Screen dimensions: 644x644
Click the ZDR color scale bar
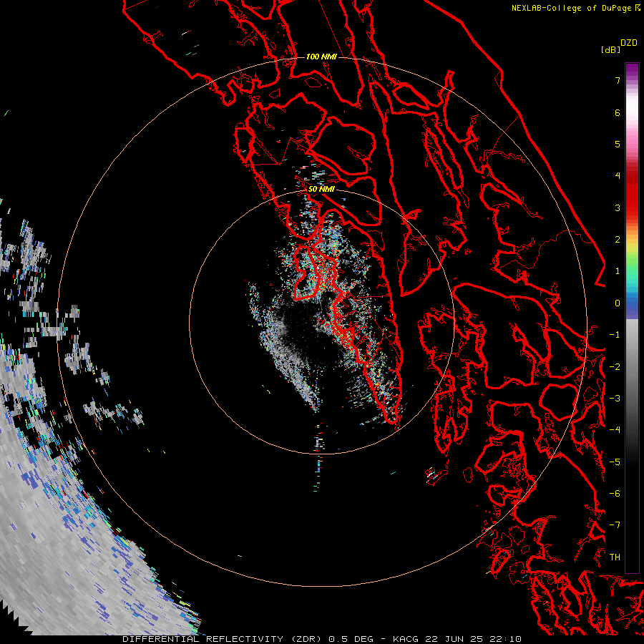[632, 318]
